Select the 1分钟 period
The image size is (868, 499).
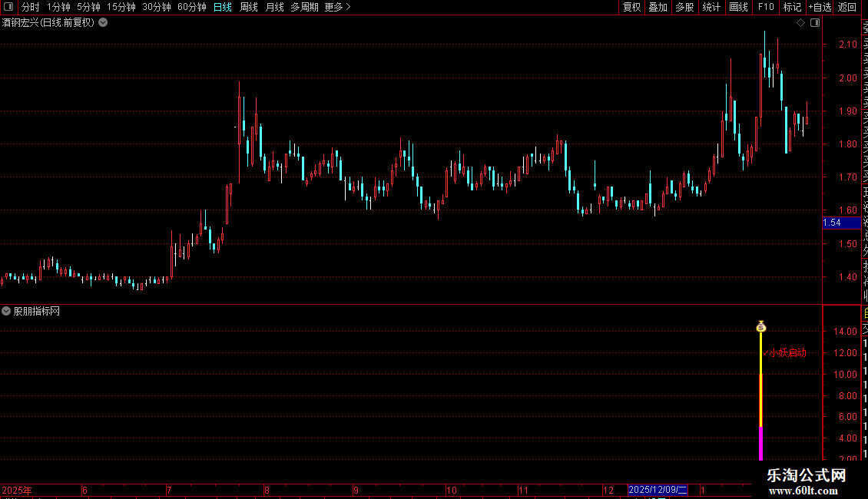coord(58,7)
